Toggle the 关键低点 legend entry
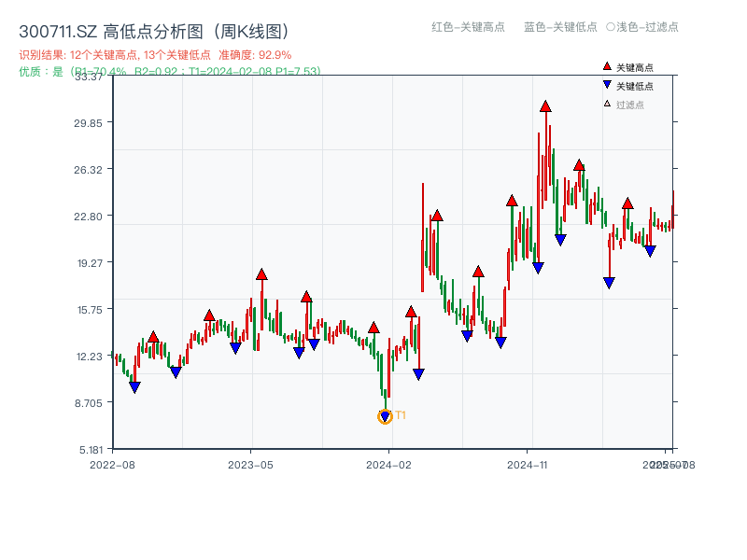Viewport: 747px width, 560px height. coord(627,86)
